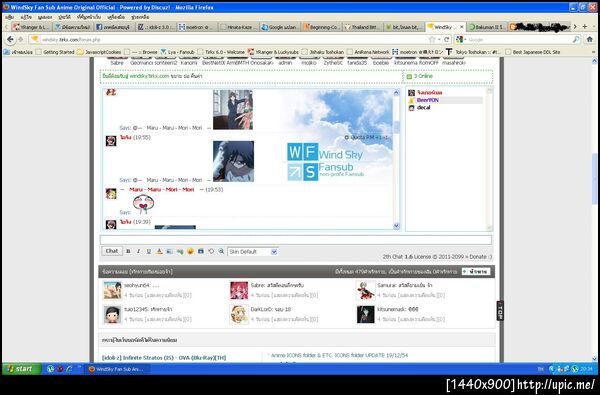Open the Tirkx 6.0 - Welcome bookmark
Image resolution: width=600 pixels, height=395 pixels.
221,52
